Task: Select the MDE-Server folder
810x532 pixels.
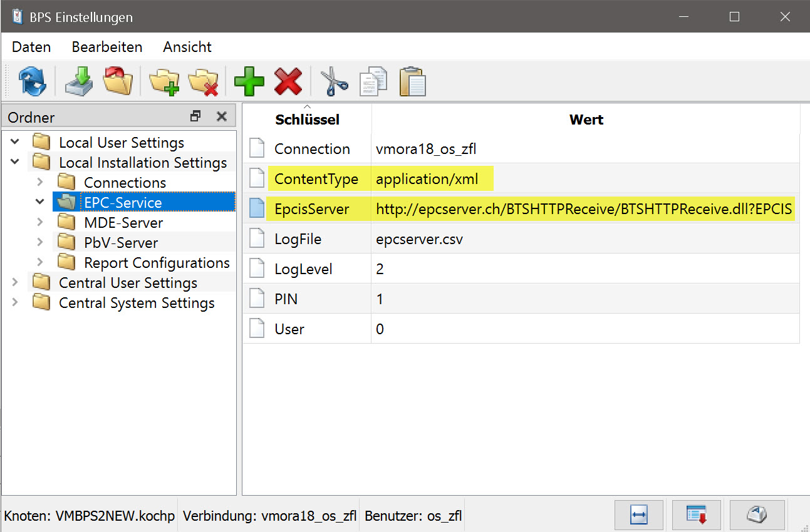Action: (x=123, y=223)
